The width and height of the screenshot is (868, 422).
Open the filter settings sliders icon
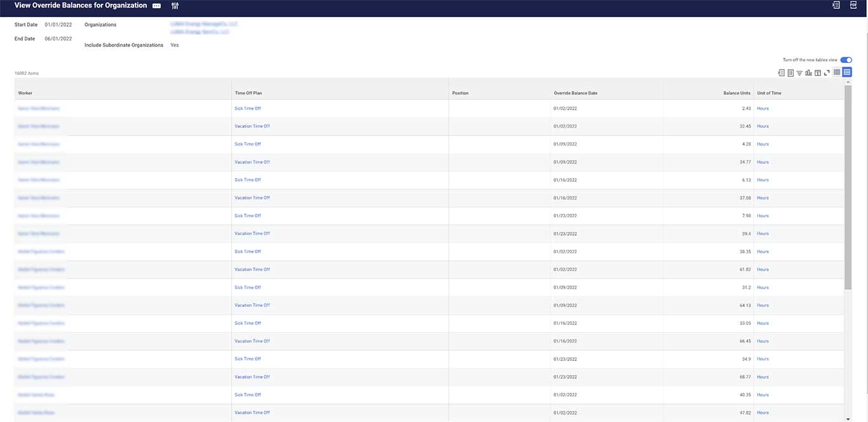coord(175,6)
